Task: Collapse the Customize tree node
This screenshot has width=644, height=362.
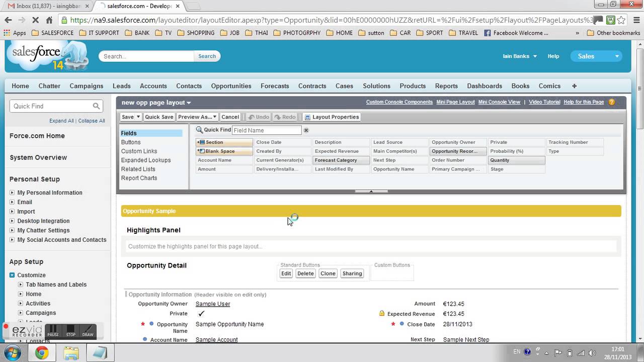Action: pos(12,275)
